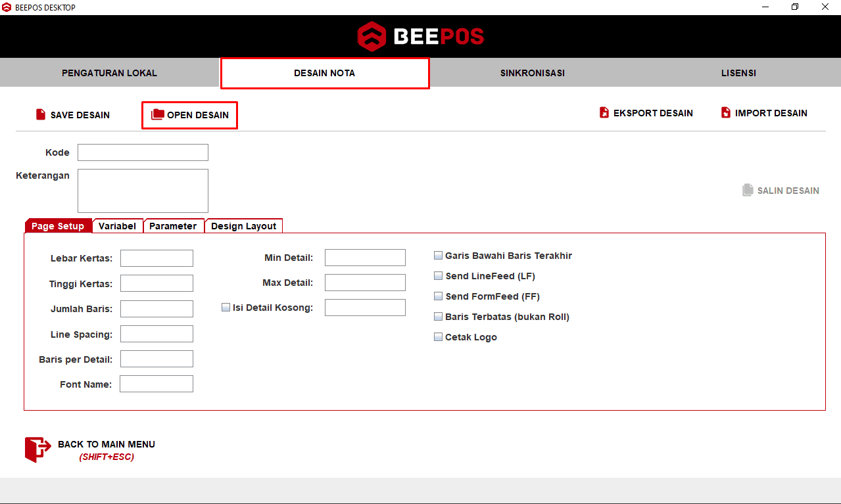Screen dimensions: 841x504
Task: Select the Jumlah Baris input box
Action: pyautogui.click(x=156, y=309)
